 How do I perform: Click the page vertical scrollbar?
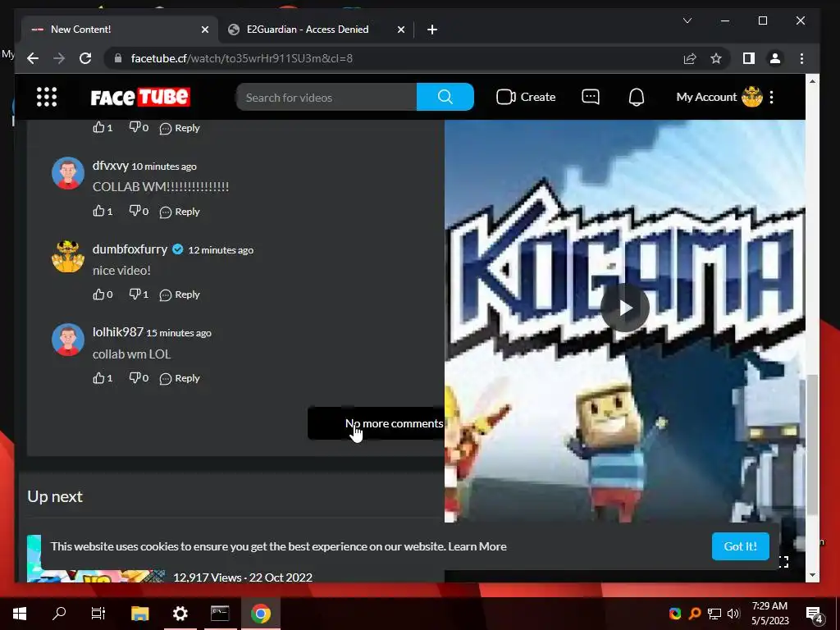point(813,445)
